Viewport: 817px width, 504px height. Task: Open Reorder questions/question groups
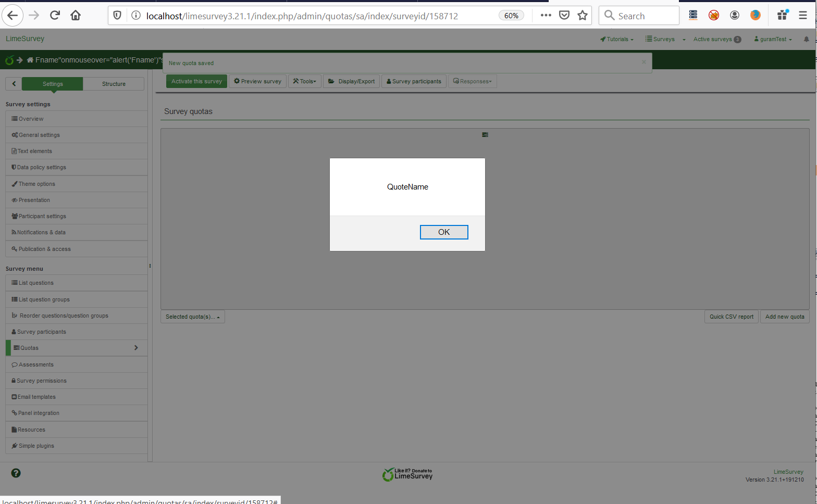[x=77, y=316]
